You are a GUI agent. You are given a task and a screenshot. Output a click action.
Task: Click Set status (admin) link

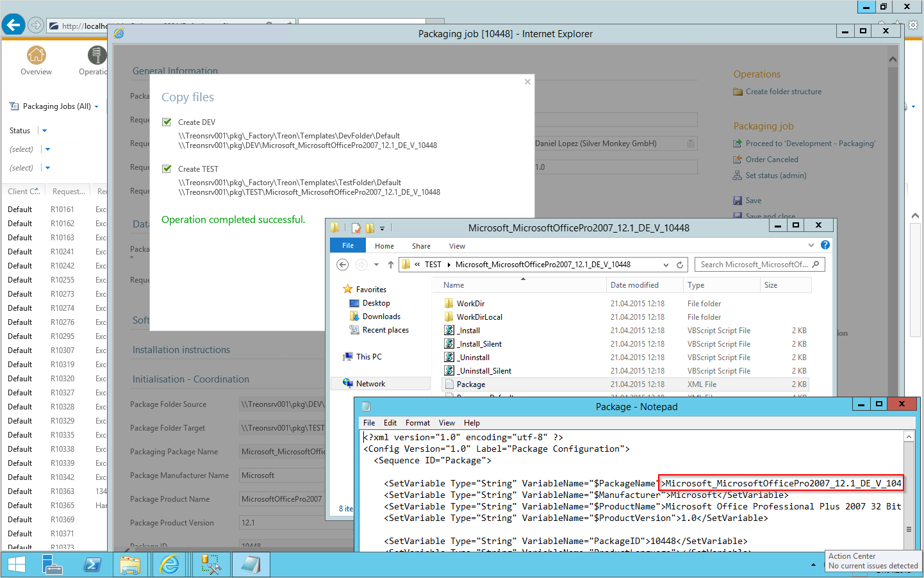tap(776, 176)
